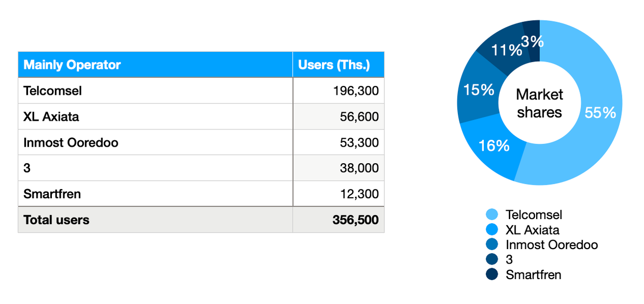644x304 pixels.
Task: Click the Telcomsel legend color dot
Action: point(492,214)
